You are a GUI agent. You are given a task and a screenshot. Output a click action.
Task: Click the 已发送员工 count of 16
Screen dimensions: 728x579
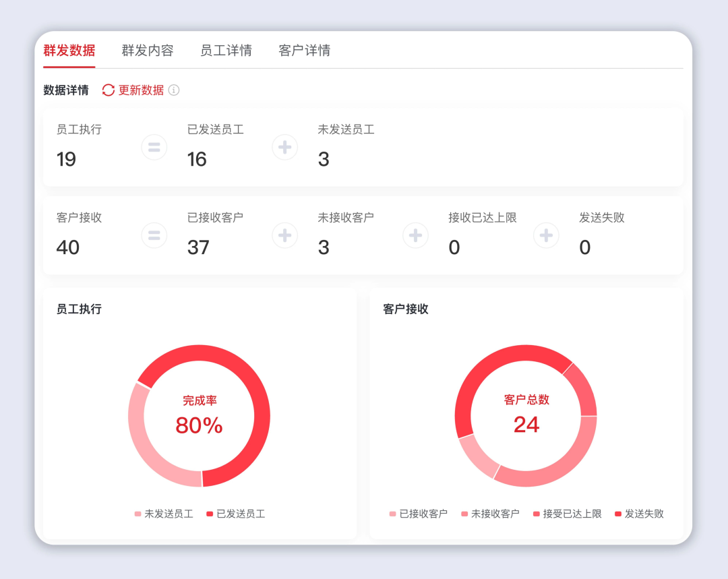[197, 159]
